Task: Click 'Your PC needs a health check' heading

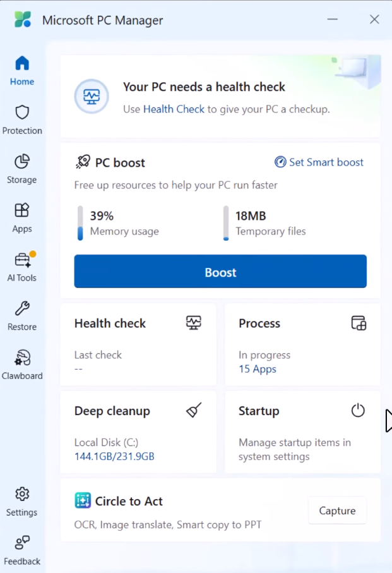Action: (204, 87)
